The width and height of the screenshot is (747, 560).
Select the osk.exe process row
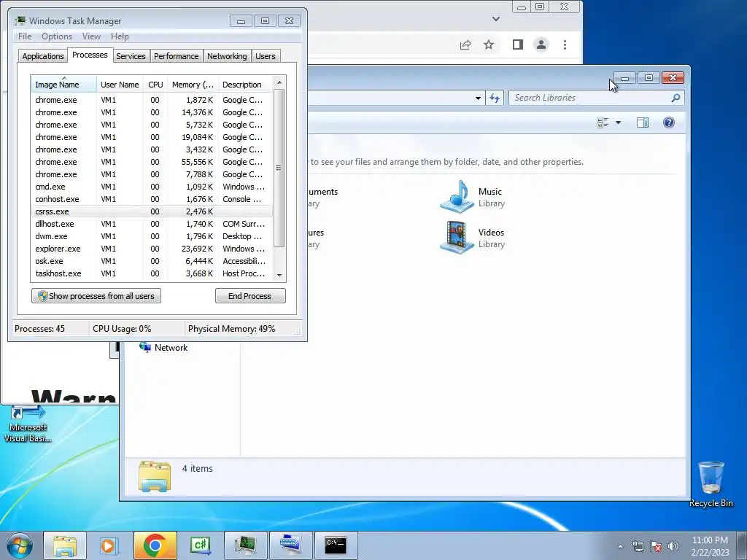click(152, 261)
